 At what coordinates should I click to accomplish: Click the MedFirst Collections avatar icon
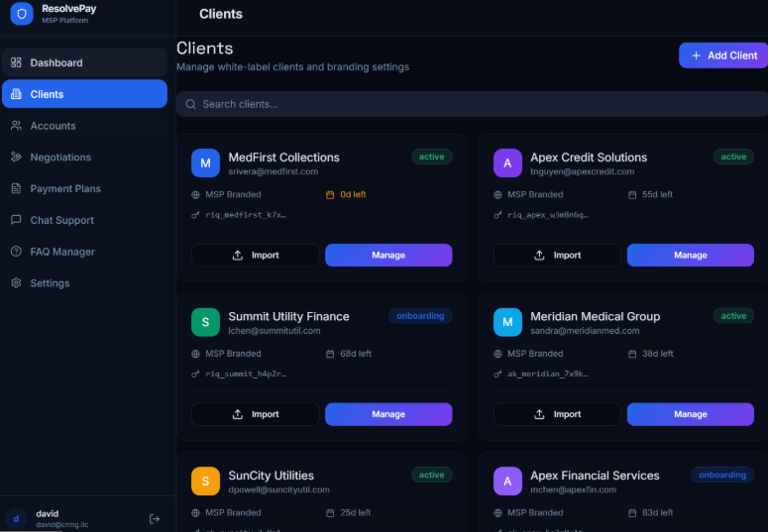click(x=205, y=163)
